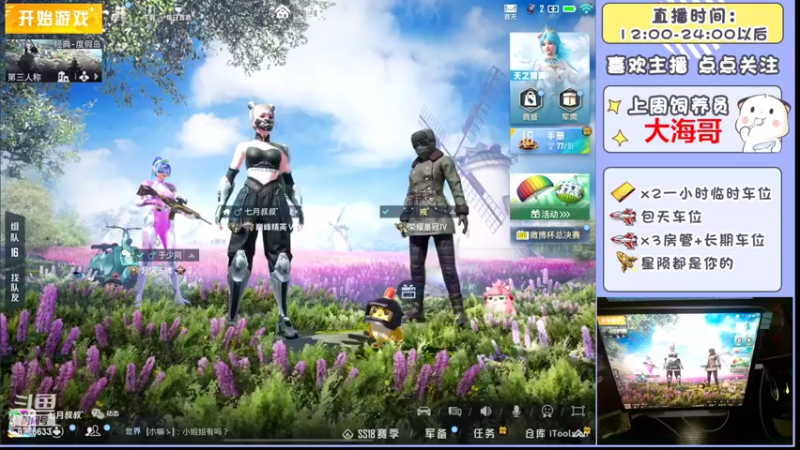Open the emote face icon
This screenshot has width=800, height=450.
coord(547,411)
